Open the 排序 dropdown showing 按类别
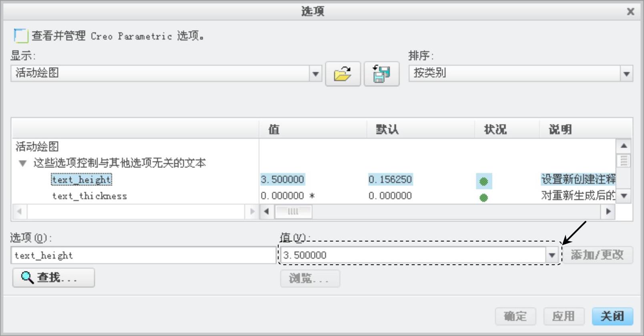 (x=626, y=74)
